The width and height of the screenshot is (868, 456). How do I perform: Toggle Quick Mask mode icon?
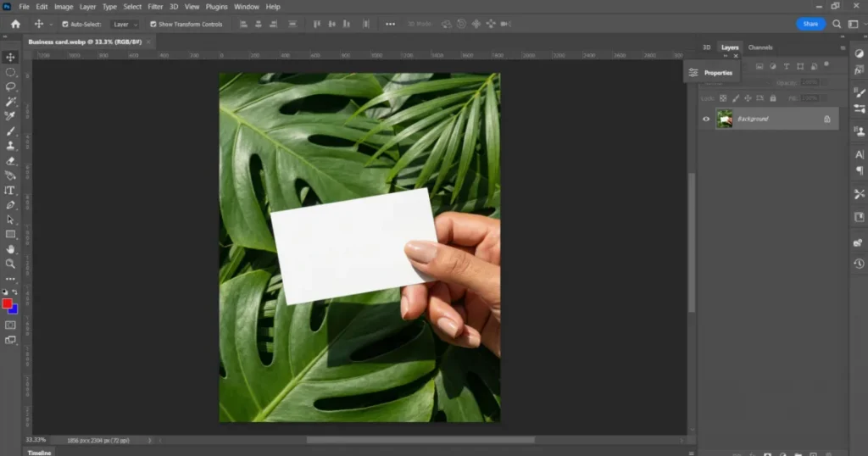point(10,325)
